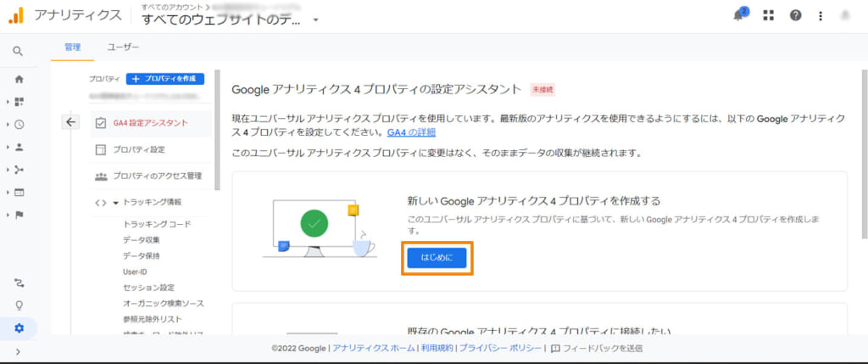Open the audience person icon

[19, 148]
